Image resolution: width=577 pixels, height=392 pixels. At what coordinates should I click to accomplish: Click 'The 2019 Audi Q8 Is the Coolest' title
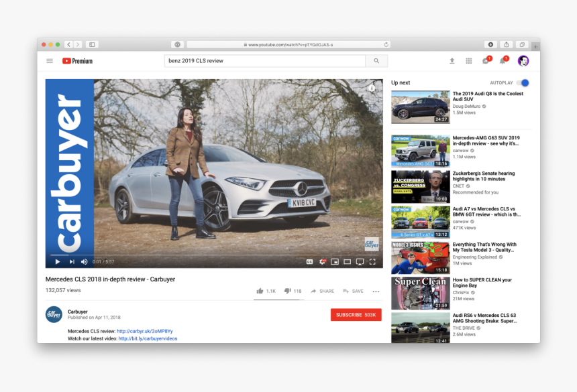(x=488, y=96)
